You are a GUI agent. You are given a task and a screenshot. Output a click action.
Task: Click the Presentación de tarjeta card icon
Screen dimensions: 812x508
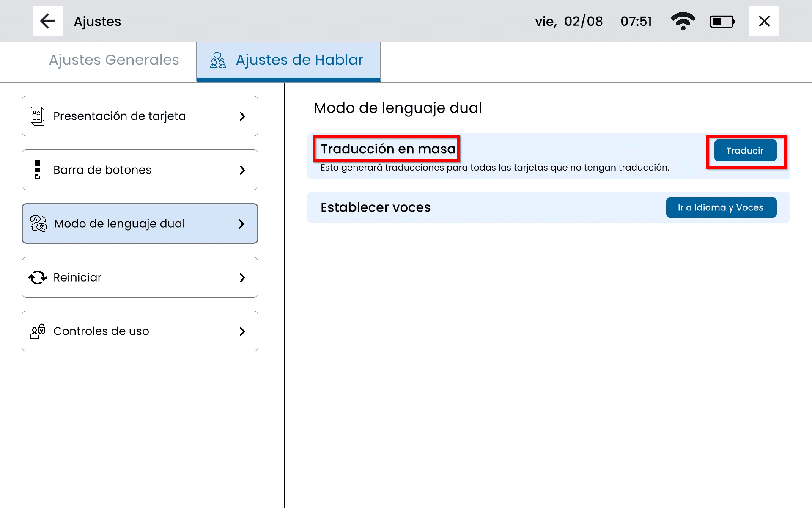point(38,116)
